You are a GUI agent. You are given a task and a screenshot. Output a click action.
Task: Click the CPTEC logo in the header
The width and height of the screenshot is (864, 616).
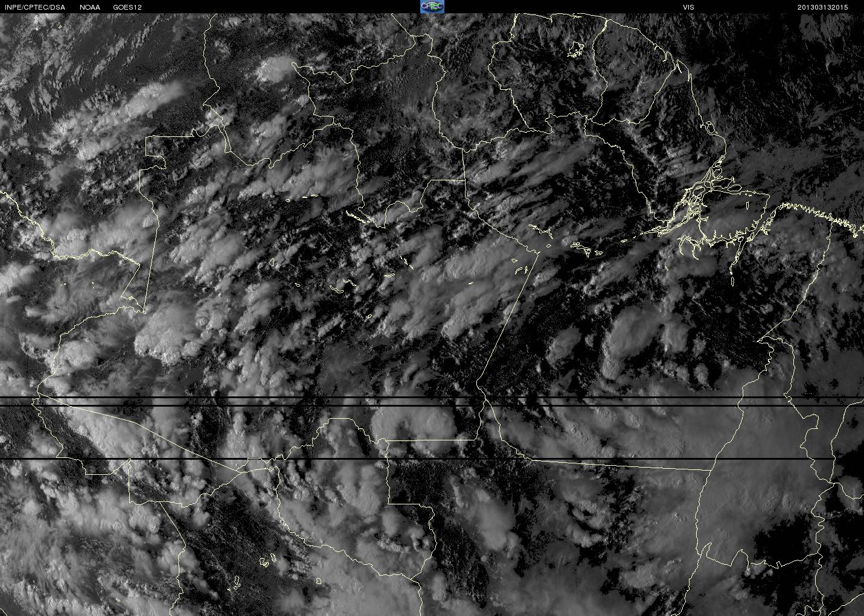pos(432,7)
